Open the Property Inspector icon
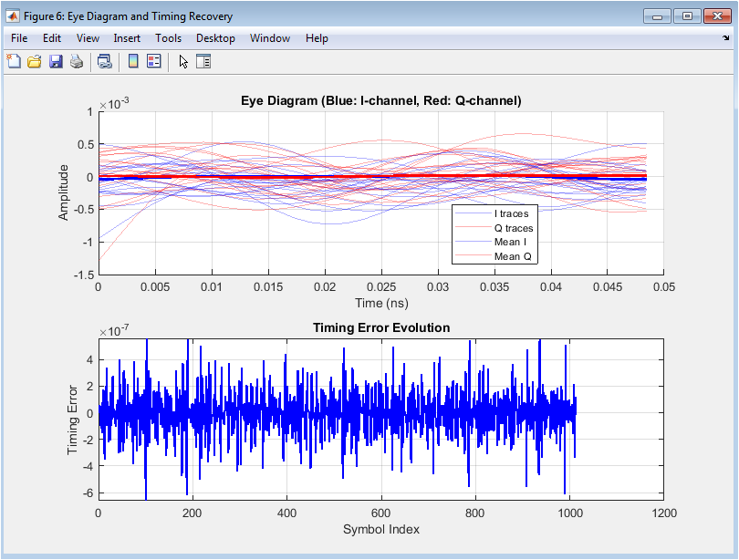 point(203,62)
